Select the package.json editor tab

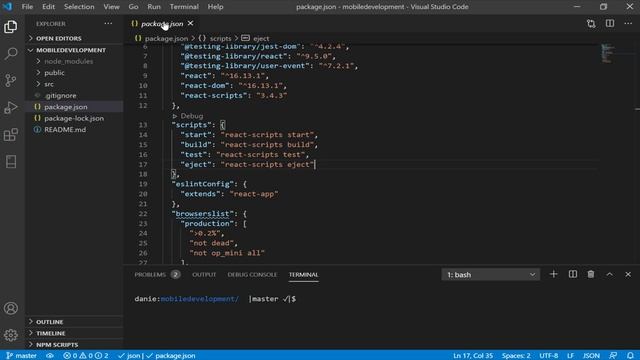tap(162, 24)
